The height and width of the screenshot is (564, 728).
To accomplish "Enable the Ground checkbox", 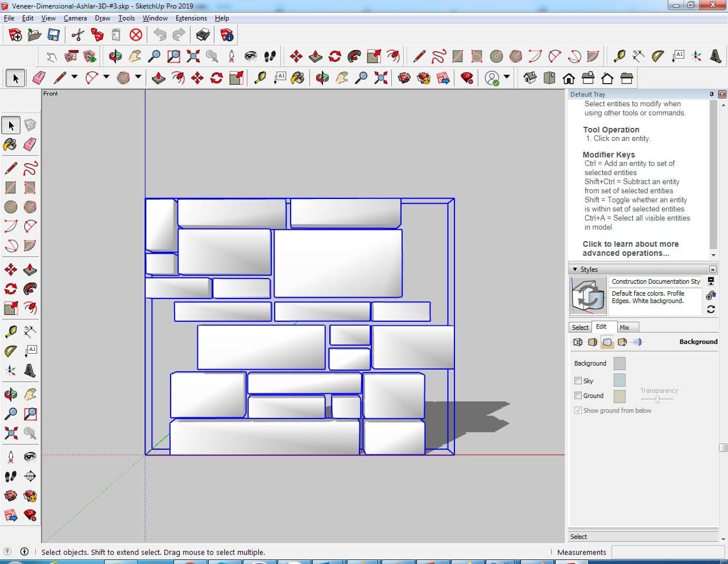I will tap(578, 396).
